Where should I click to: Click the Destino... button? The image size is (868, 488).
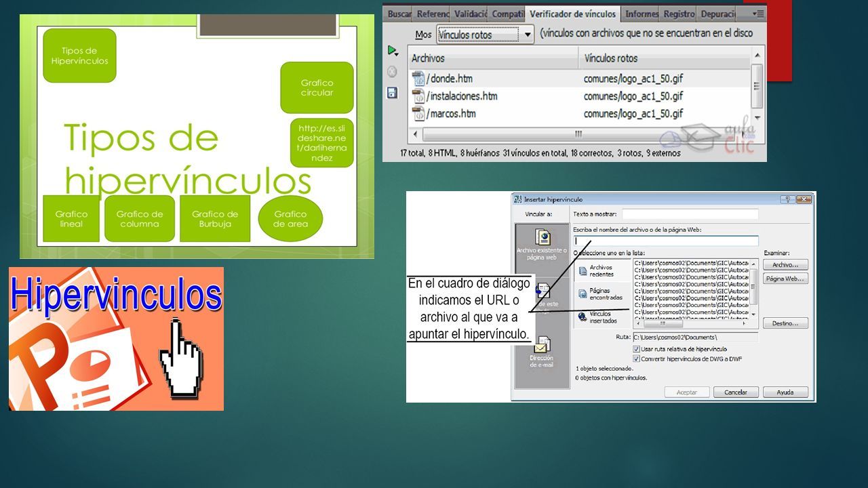tap(785, 323)
